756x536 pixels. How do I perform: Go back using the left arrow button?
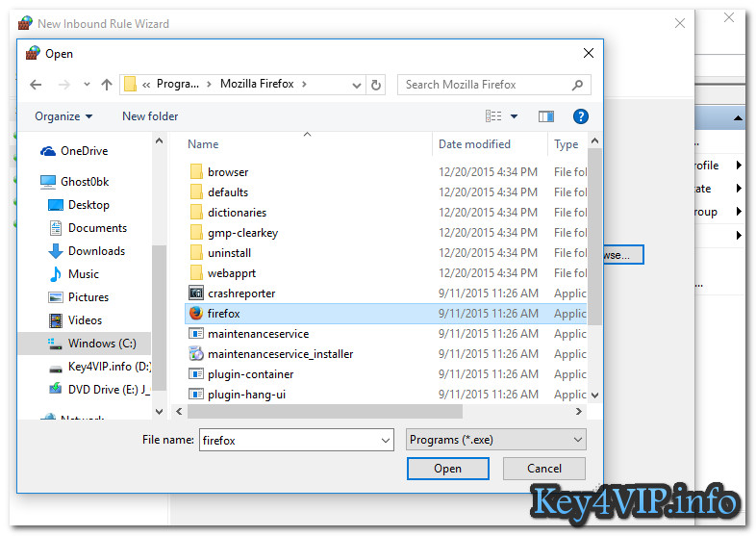[36, 85]
